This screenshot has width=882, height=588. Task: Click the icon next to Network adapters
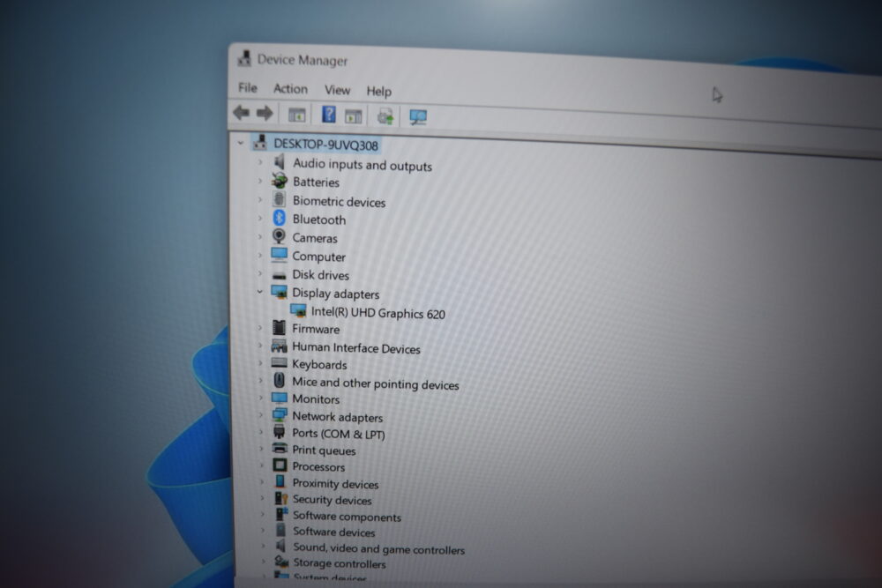[x=280, y=415]
